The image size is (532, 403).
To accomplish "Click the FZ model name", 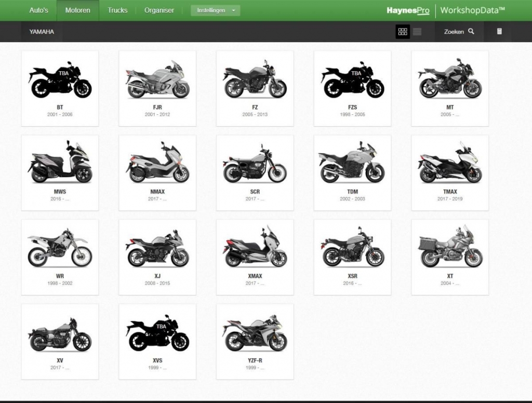I will (255, 107).
